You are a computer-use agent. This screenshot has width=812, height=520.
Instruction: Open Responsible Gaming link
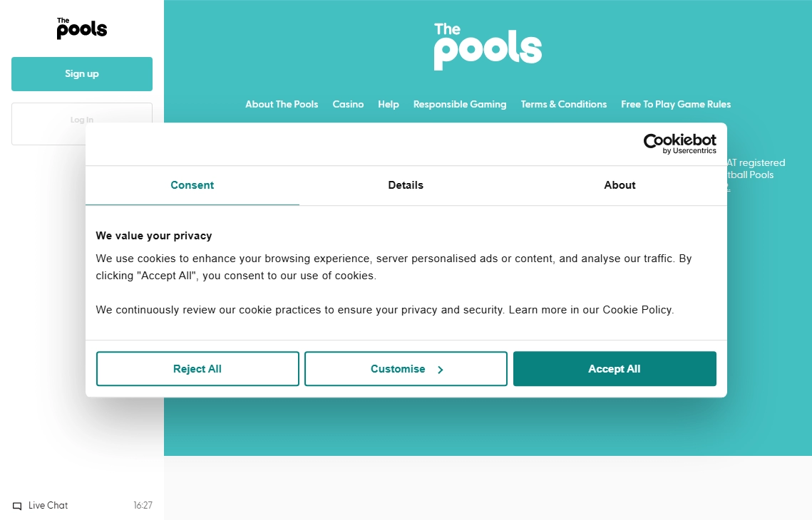460,105
